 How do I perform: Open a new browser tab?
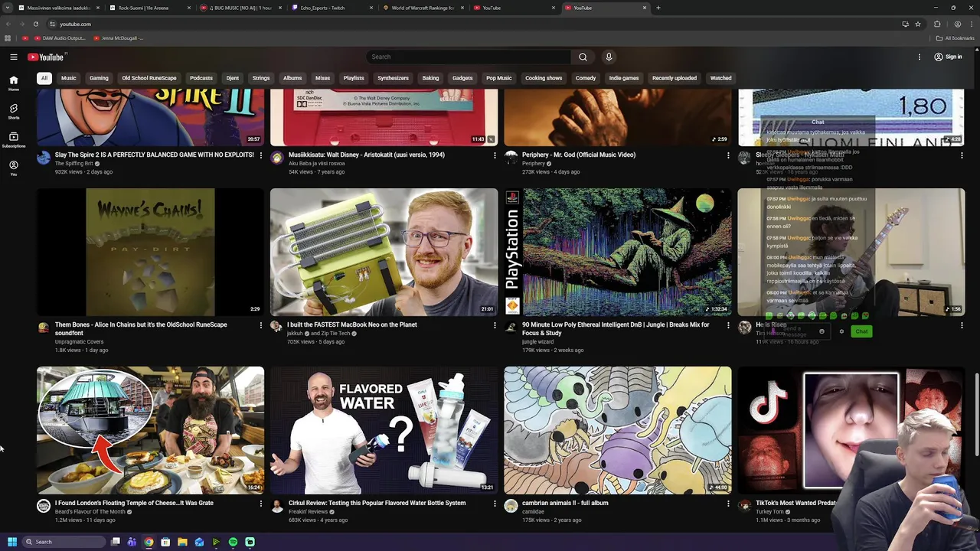point(658,8)
